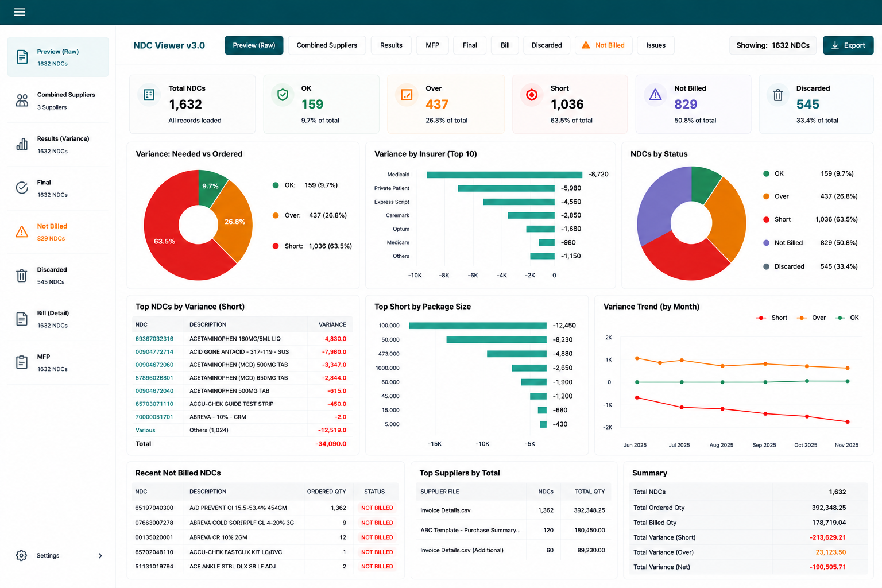Open the Issues tab
The image size is (882, 588).
(x=656, y=45)
